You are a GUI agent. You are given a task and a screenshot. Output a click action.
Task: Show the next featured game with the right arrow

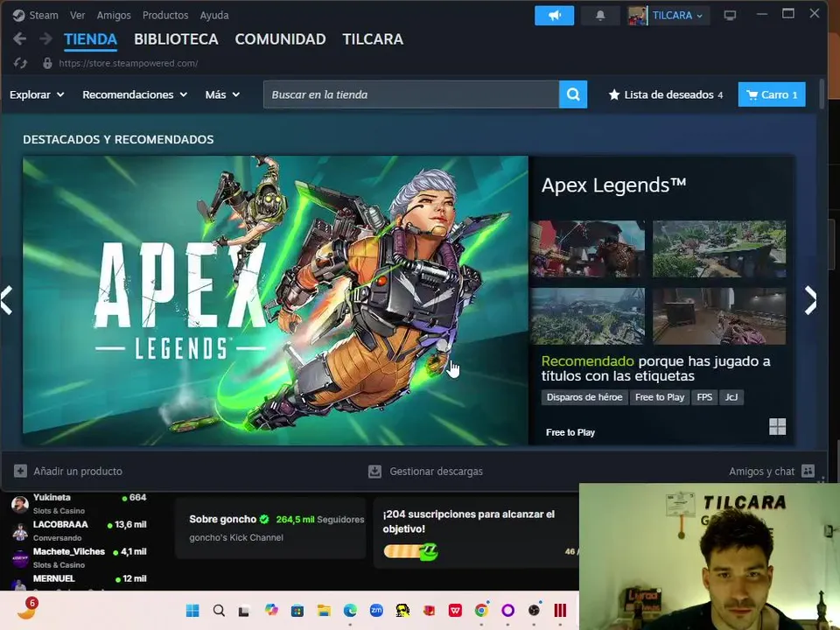pyautogui.click(x=810, y=300)
